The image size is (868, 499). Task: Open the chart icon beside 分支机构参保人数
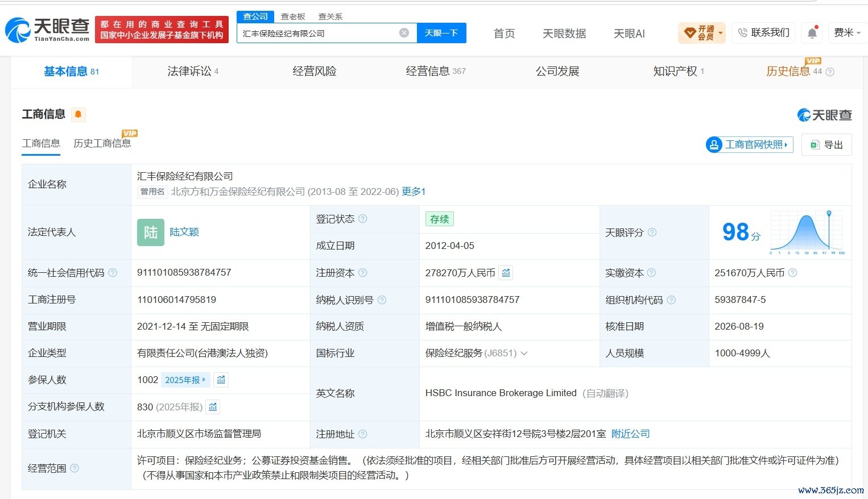click(x=213, y=407)
